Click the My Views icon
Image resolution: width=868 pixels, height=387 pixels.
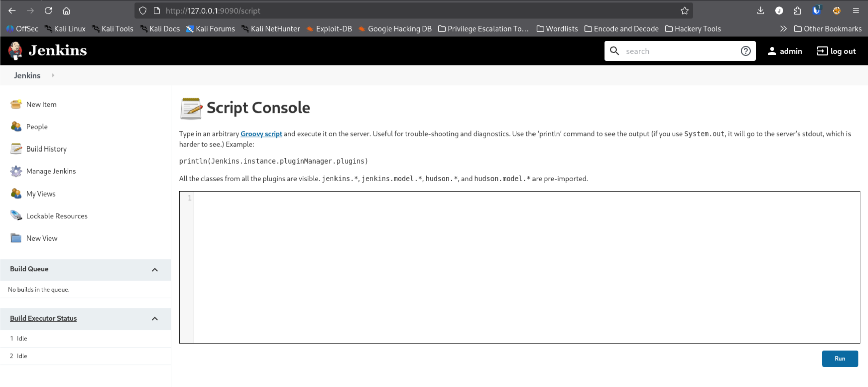coord(16,194)
